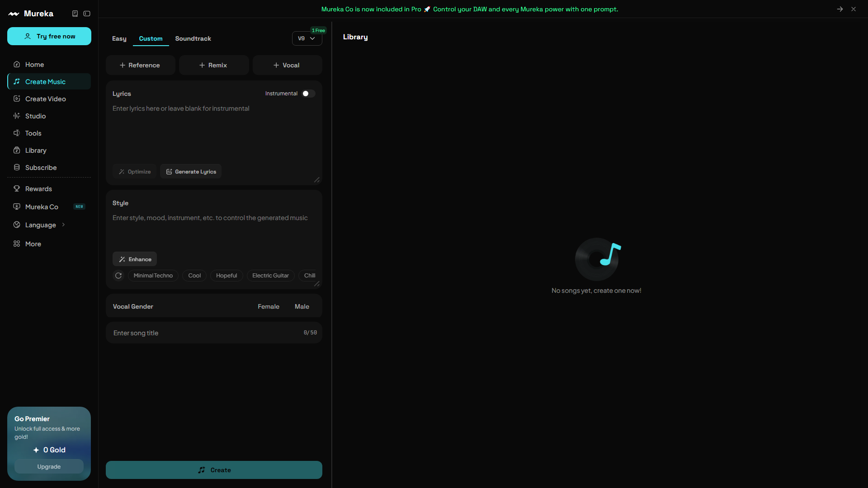The height and width of the screenshot is (488, 868).
Task: Click the Remix button
Action: coord(214,65)
